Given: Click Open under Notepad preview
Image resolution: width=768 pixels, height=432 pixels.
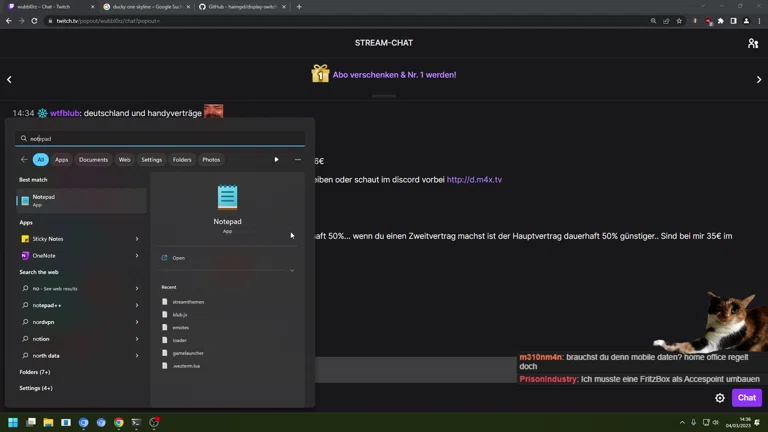Looking at the screenshot, I should pyautogui.click(x=178, y=258).
